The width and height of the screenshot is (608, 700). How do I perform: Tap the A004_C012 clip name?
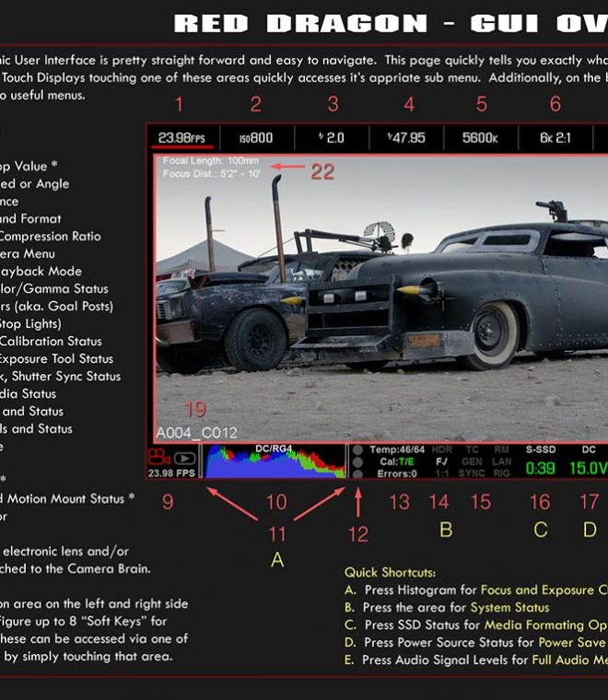(x=197, y=433)
